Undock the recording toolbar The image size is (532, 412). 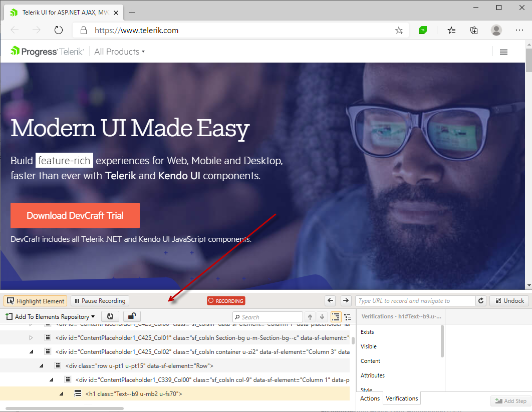click(509, 301)
